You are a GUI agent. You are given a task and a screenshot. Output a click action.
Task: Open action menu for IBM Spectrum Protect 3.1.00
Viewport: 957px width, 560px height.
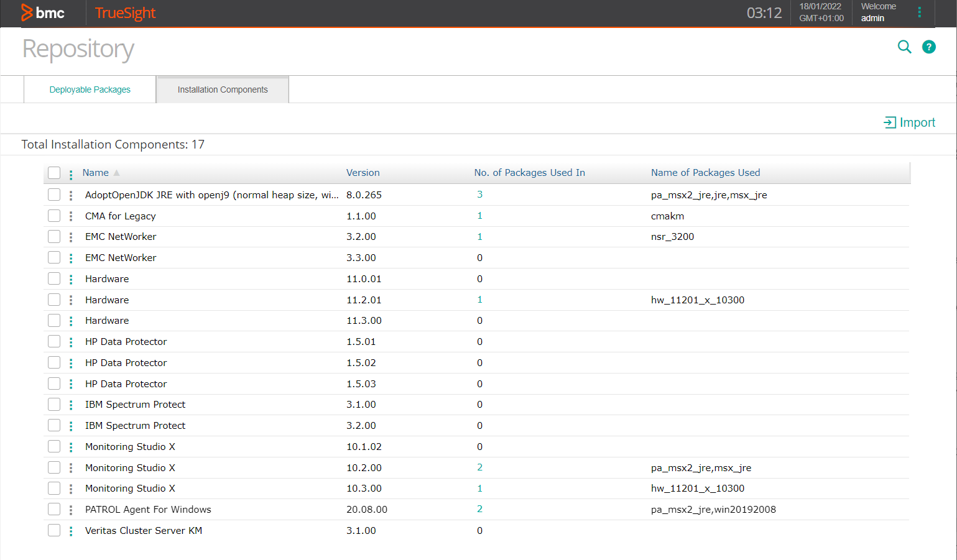point(71,405)
